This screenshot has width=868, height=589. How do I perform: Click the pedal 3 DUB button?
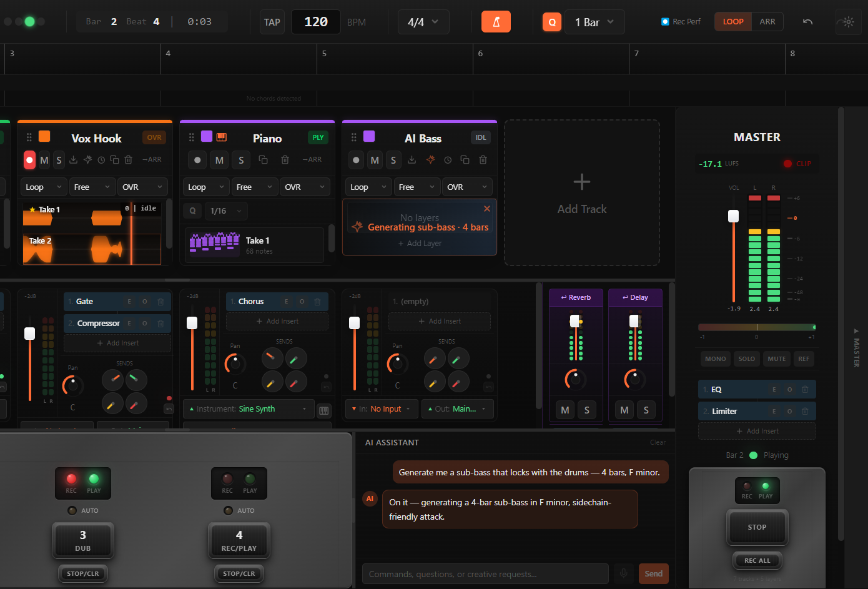tap(83, 540)
